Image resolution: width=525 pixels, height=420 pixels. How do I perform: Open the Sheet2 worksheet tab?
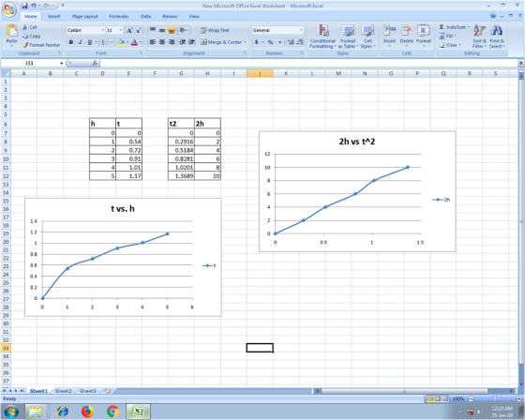coord(63,391)
